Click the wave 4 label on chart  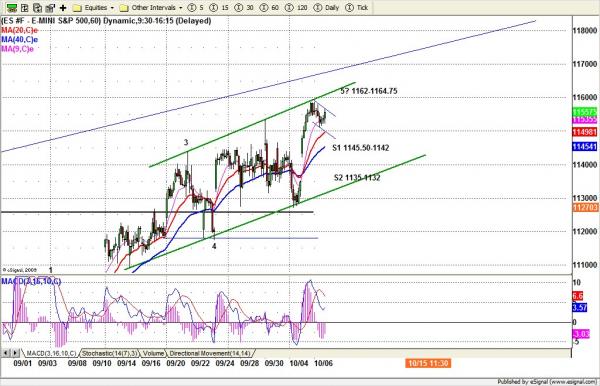214,246
